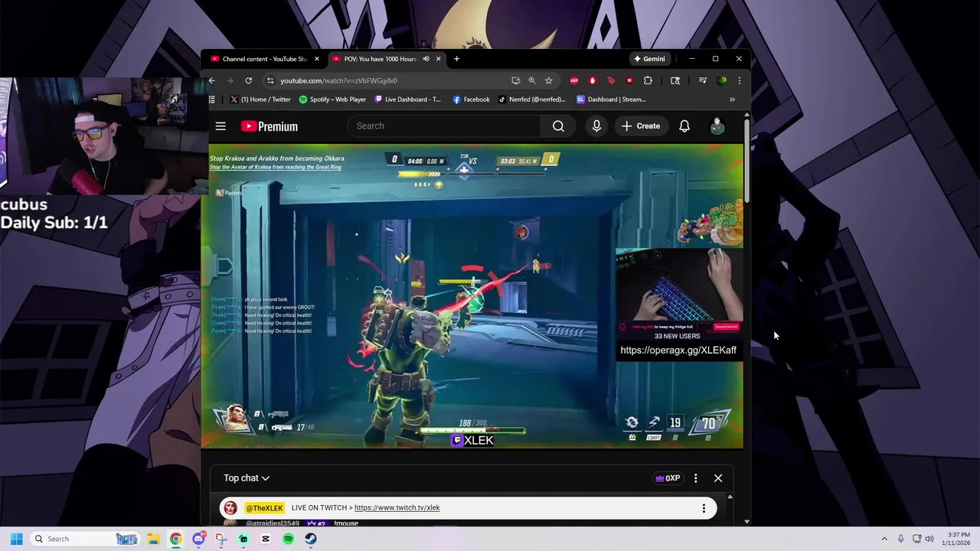Close the POV: You have 1000 Hours tab
980x551 pixels.
438,59
